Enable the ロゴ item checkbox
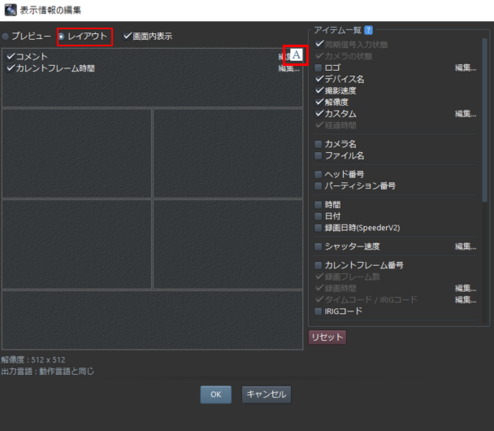The width and height of the screenshot is (494, 431). pos(318,68)
